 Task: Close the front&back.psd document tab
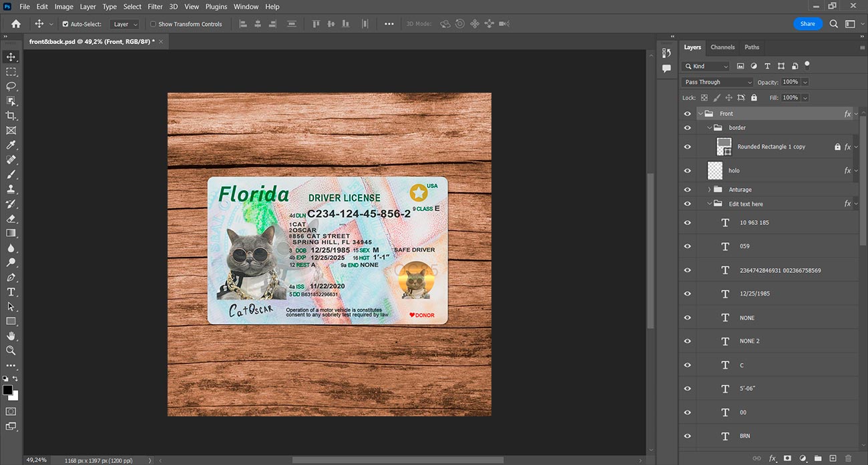coord(161,41)
